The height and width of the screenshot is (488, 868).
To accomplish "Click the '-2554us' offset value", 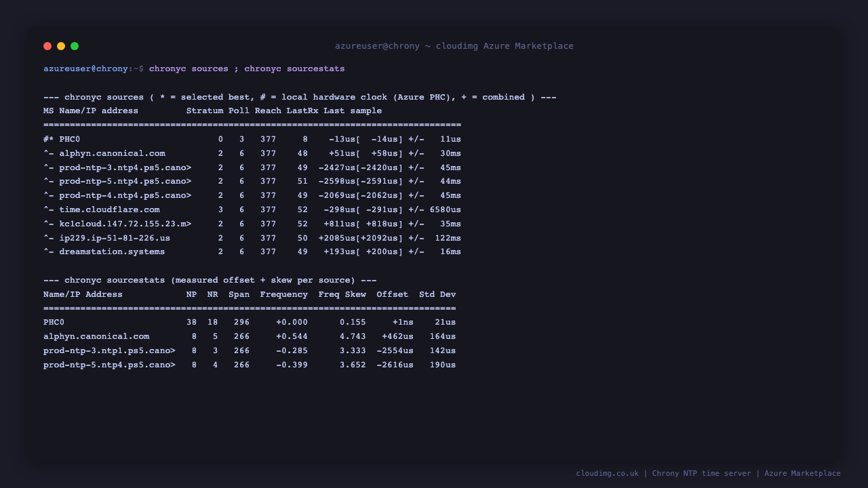I will [x=395, y=350].
